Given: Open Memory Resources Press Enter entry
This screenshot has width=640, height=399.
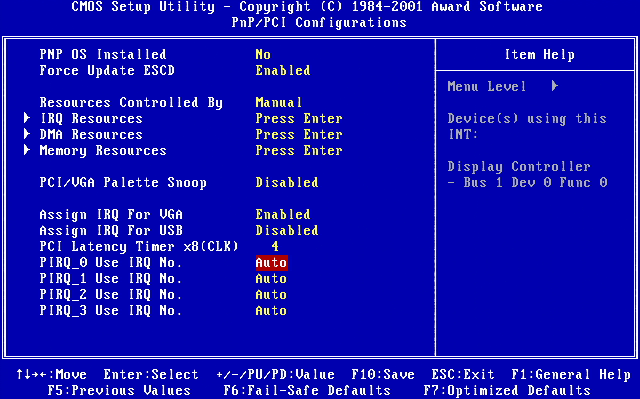Looking at the screenshot, I should pyautogui.click(x=299, y=151).
